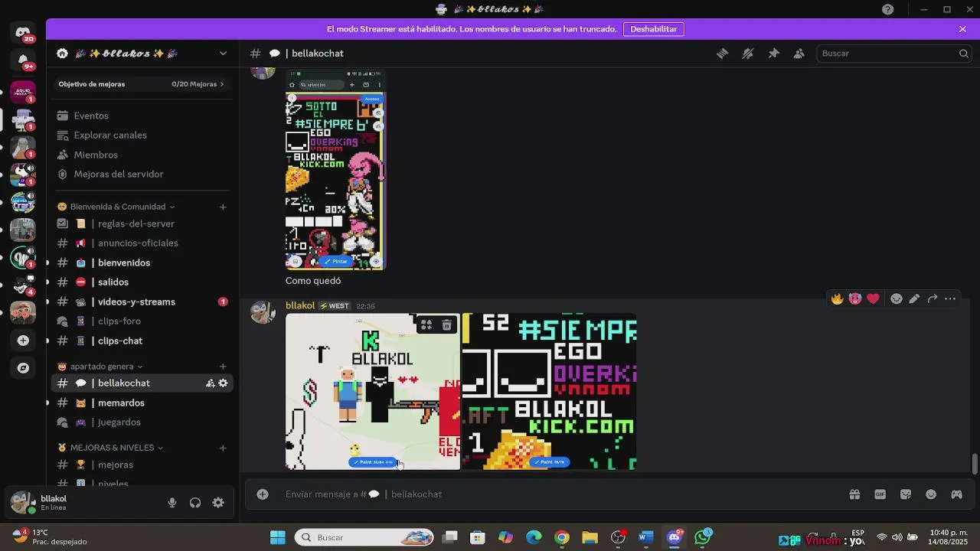Show member list icon in header
The width and height of the screenshot is (980, 551).
tap(799, 54)
